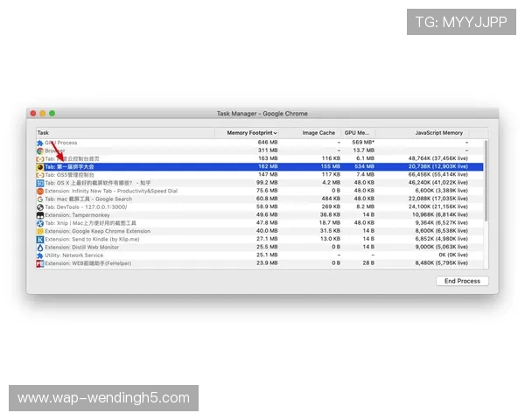The image size is (525, 420).
Task: Click the Google Keep extension icon
Action: pos(40,231)
